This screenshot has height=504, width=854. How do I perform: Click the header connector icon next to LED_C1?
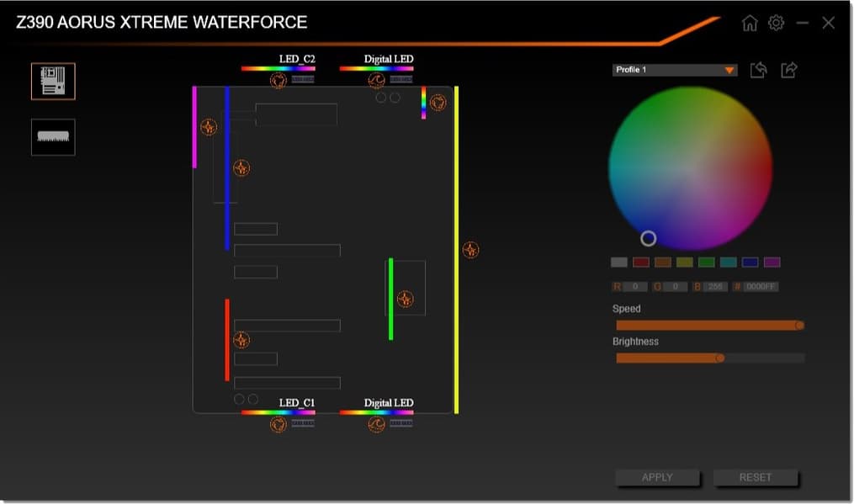click(x=303, y=423)
